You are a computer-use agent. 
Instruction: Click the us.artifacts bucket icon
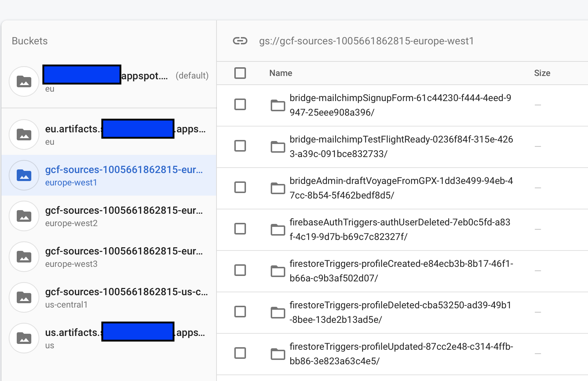24,338
